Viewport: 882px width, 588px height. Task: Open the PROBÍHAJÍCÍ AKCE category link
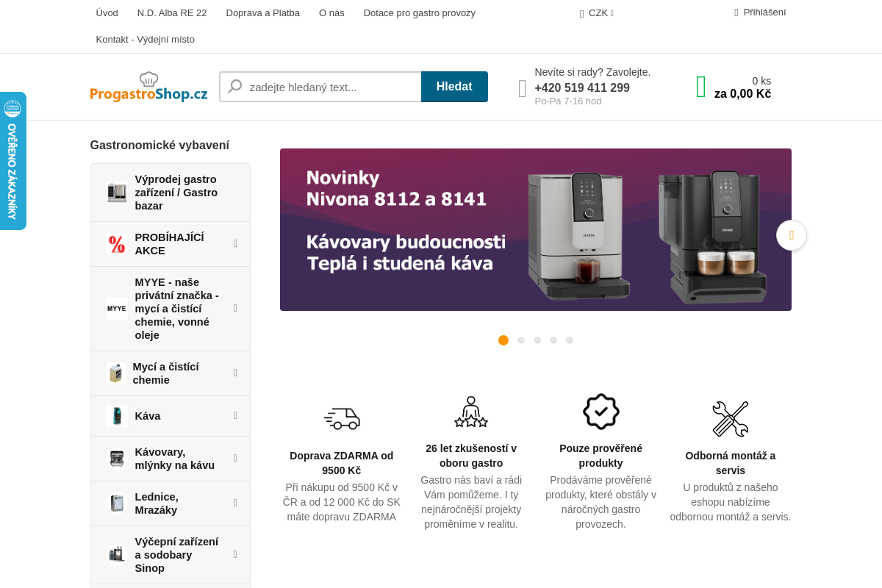point(170,244)
